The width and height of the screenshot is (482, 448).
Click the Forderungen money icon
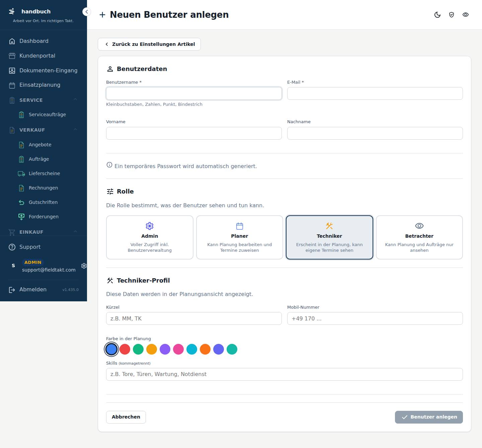point(21,217)
